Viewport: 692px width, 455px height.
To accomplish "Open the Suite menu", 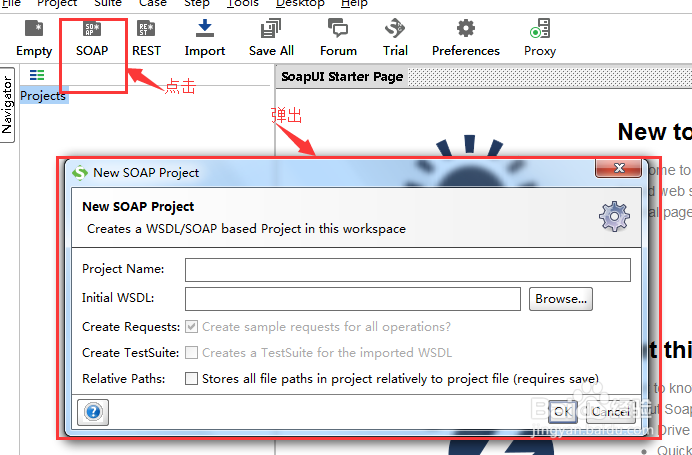I will [x=108, y=4].
